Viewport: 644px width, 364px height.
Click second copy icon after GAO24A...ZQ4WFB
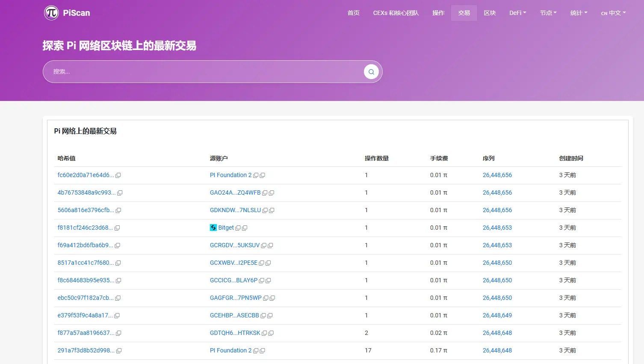click(272, 193)
